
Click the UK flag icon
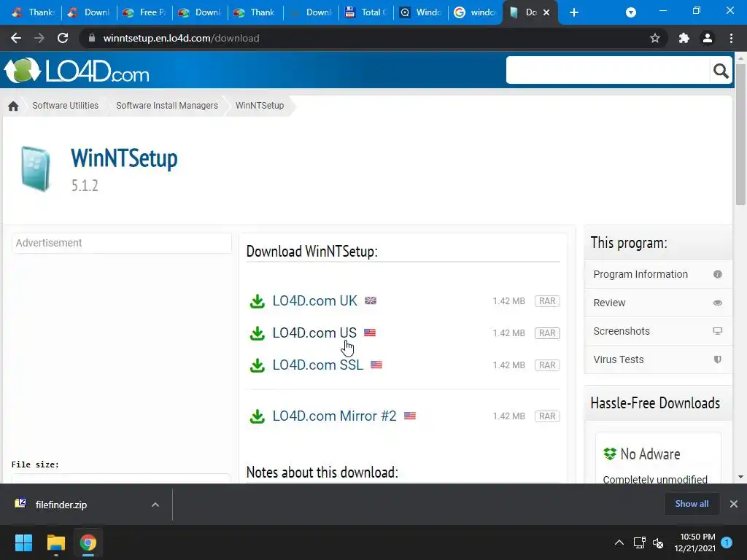pyautogui.click(x=371, y=300)
